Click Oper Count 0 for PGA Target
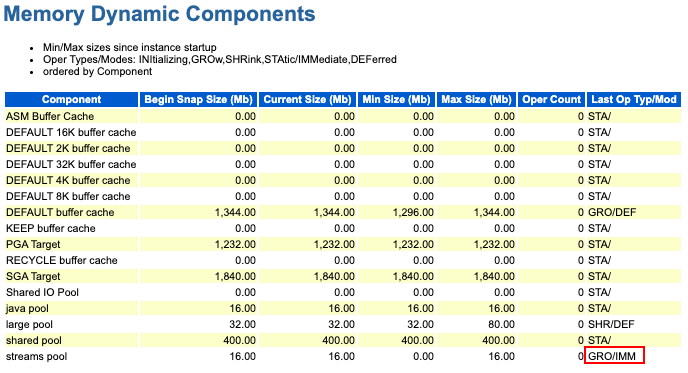Screen dimensions: 688x373 point(580,244)
